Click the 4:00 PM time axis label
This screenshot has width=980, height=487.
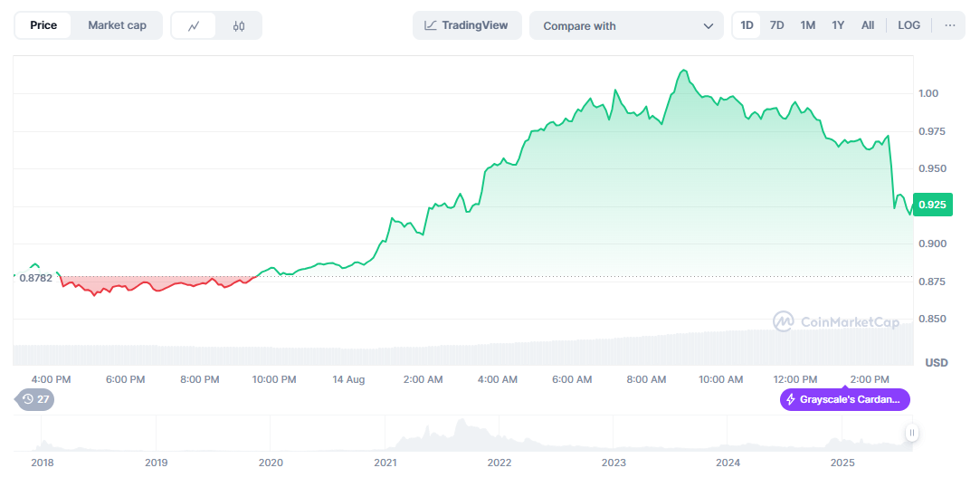(52, 379)
